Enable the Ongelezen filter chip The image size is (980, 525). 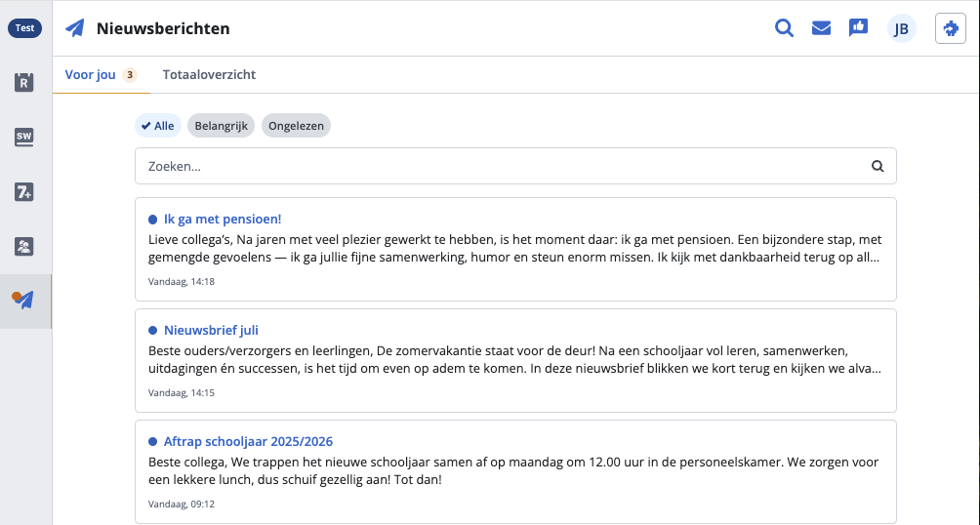coord(297,126)
